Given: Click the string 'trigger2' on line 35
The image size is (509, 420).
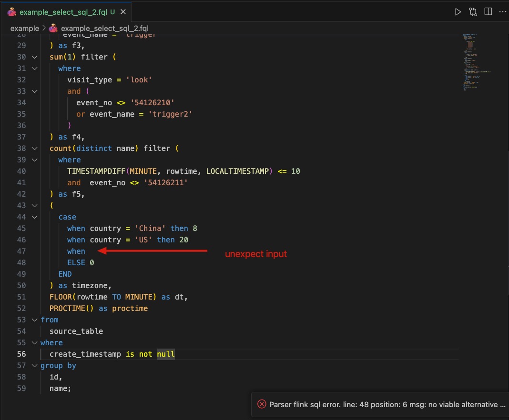Looking at the screenshot, I should pos(170,114).
